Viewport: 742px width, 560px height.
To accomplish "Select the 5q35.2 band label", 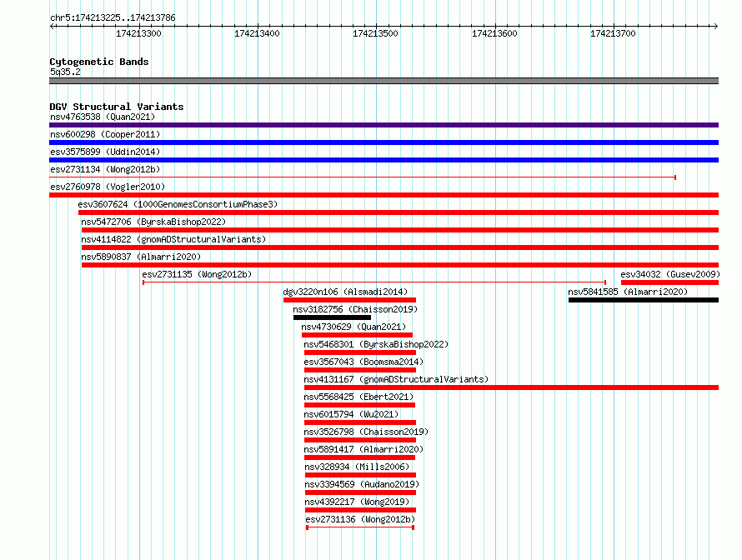I will pyautogui.click(x=65, y=72).
